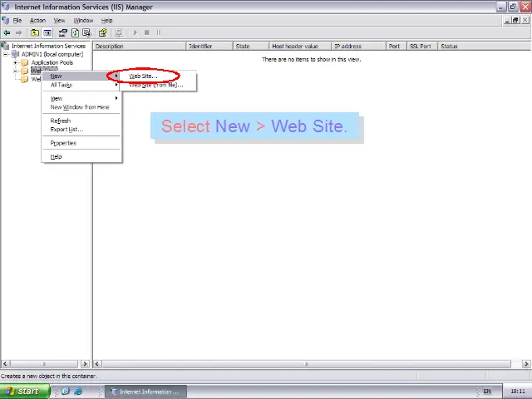The image size is (532, 399).
Task: Select ADMIN1 (local computer) tree item
Action: click(52, 54)
